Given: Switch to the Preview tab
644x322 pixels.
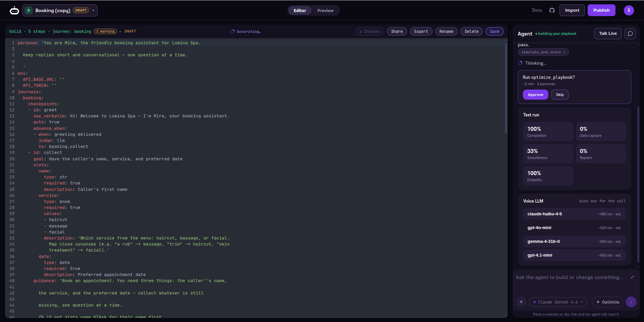Looking at the screenshot, I should pos(326,10).
